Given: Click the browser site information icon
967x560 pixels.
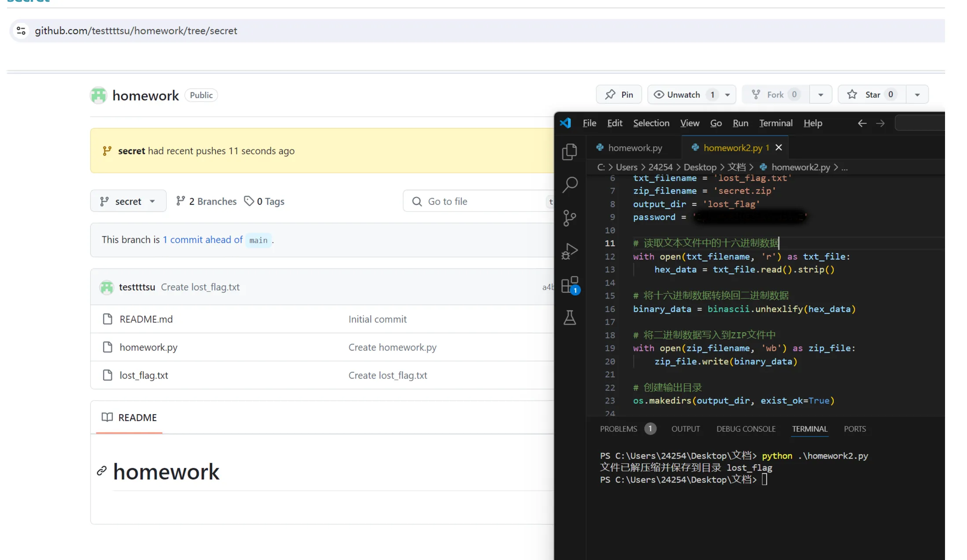Looking at the screenshot, I should (x=21, y=31).
